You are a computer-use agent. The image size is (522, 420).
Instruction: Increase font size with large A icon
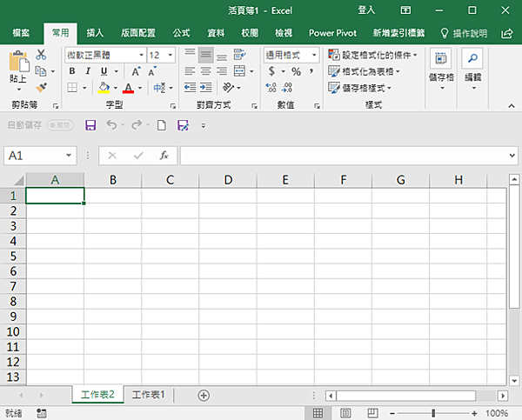tap(136, 71)
